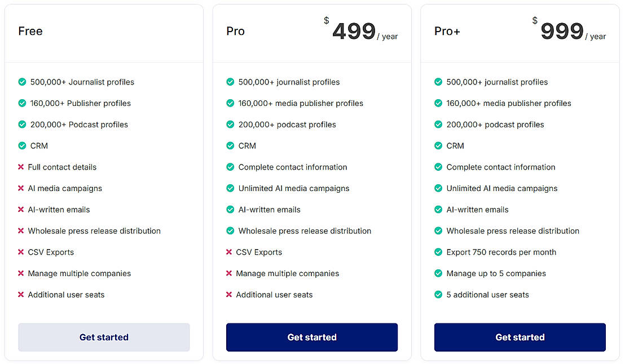This screenshot has width=625, height=364.
Task: Click red X by Pro plan CSV Exports
Action: (x=229, y=252)
